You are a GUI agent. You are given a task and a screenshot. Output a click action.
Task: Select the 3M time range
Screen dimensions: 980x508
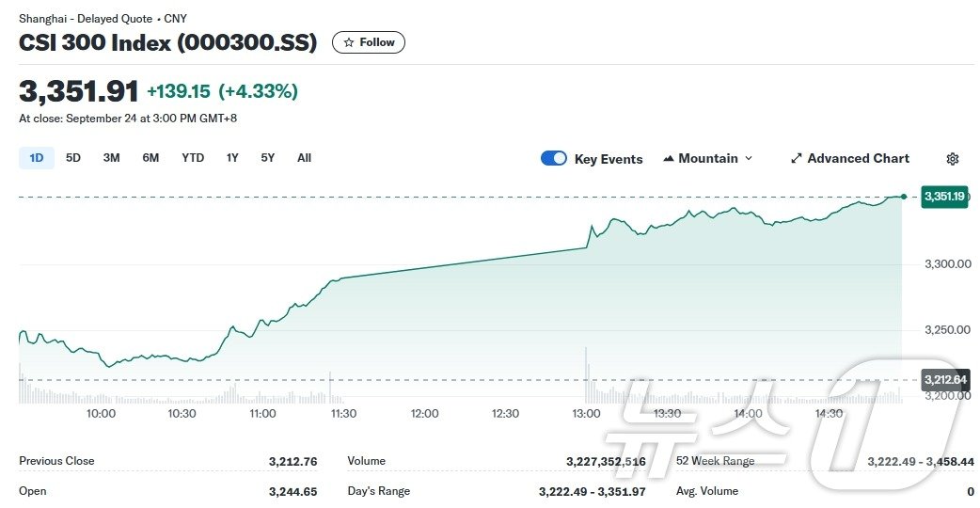(x=111, y=158)
